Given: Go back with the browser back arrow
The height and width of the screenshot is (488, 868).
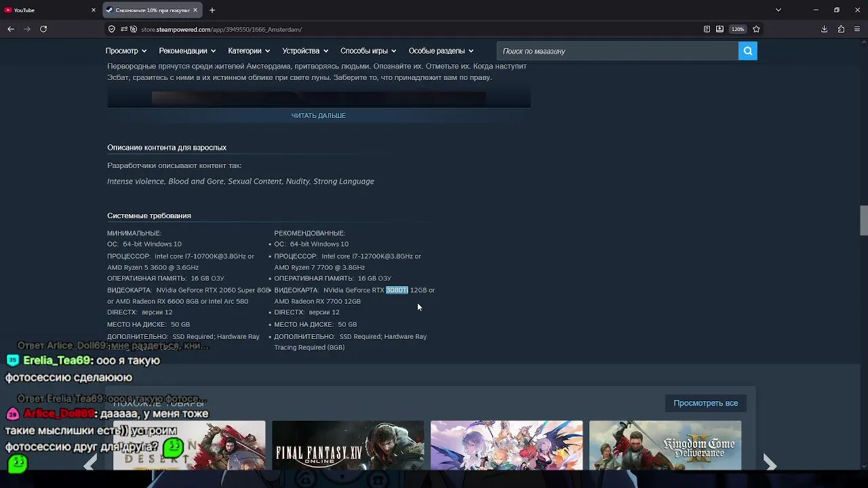Looking at the screenshot, I should (11, 29).
